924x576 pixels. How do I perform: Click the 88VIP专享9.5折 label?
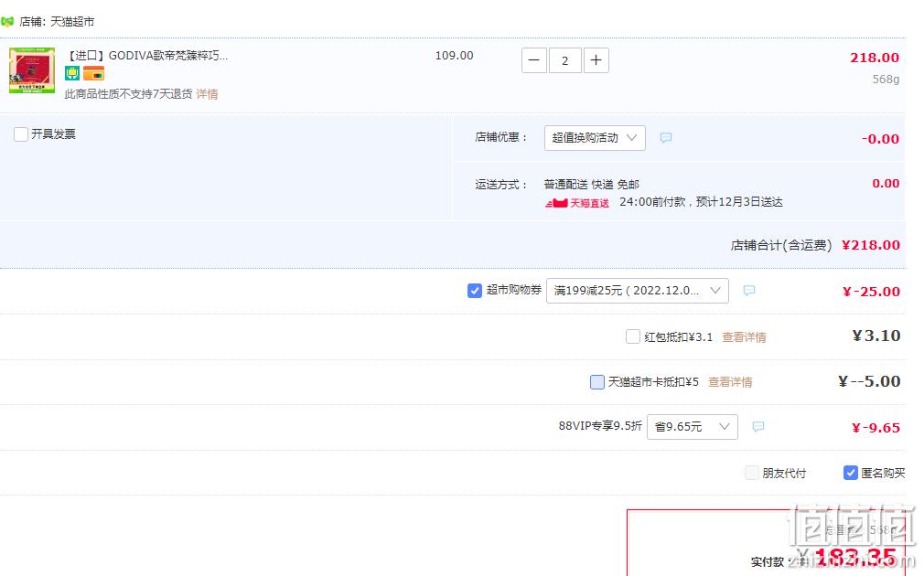[600, 426]
